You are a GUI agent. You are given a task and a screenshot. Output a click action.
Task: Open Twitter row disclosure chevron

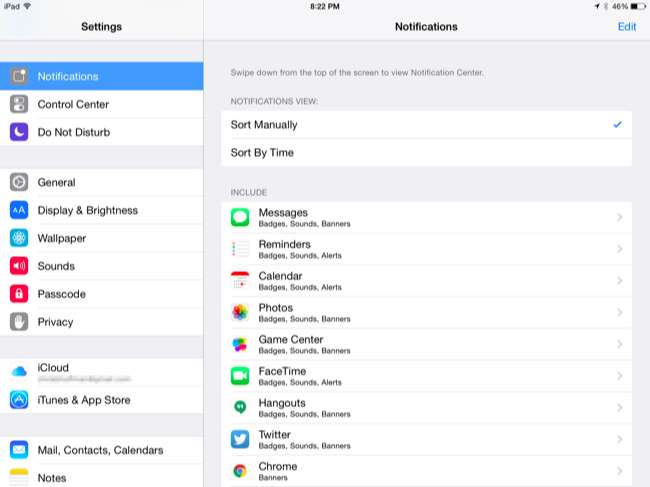(x=620, y=439)
